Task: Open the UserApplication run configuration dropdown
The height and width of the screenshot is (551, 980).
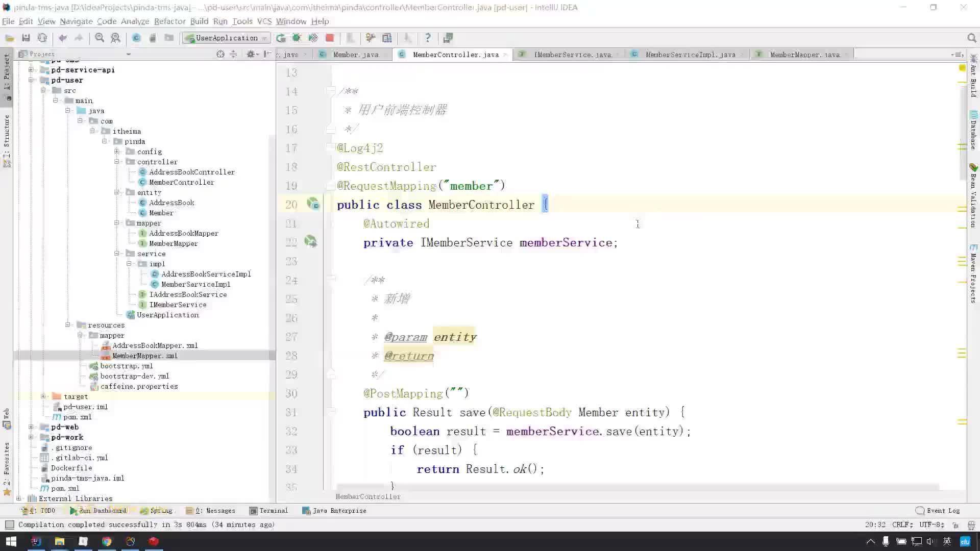Action: 227,38
